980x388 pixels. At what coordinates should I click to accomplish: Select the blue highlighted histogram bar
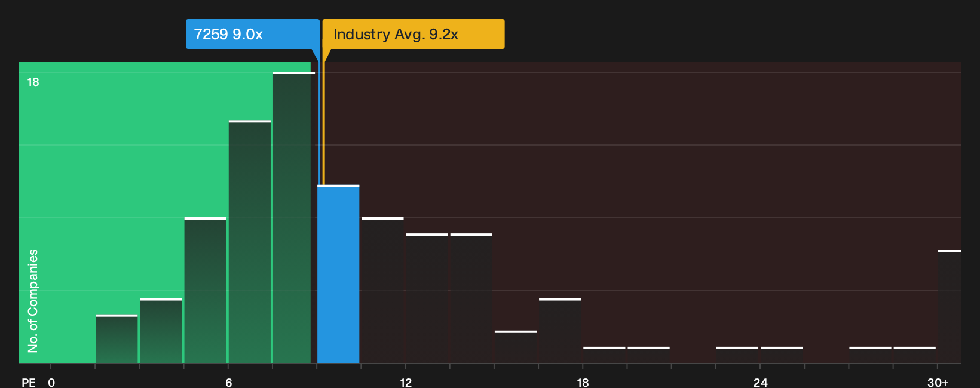338,274
